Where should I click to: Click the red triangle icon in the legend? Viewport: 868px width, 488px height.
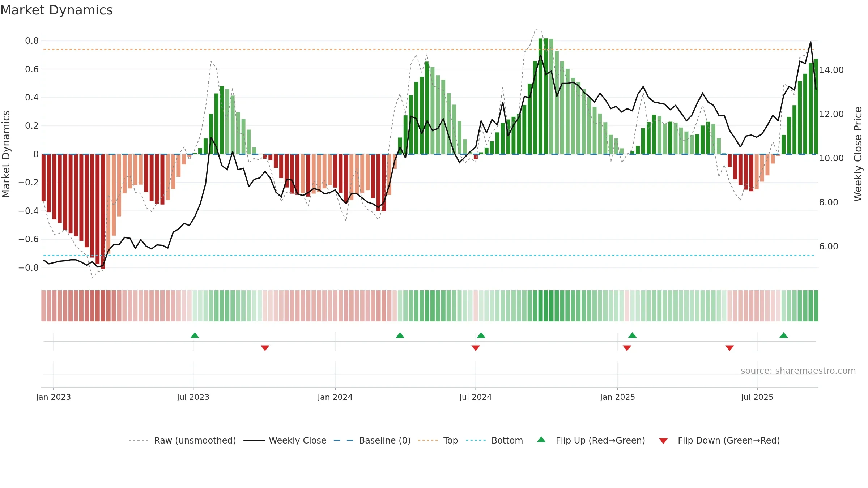click(663, 441)
